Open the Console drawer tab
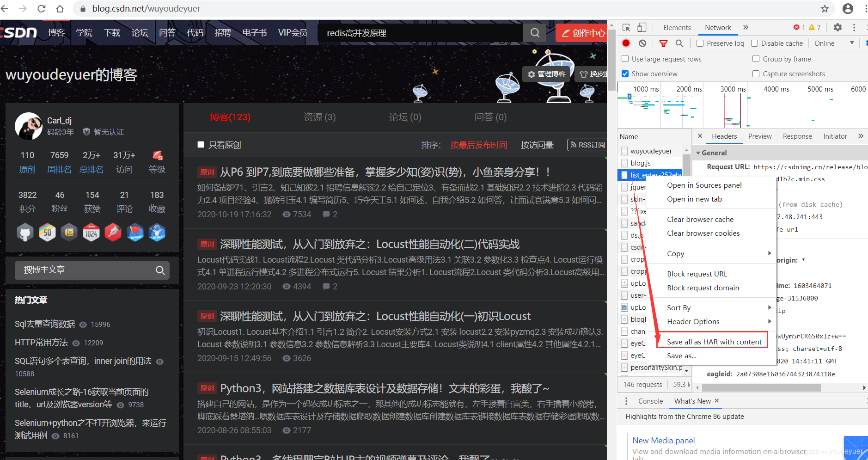 (x=650, y=401)
